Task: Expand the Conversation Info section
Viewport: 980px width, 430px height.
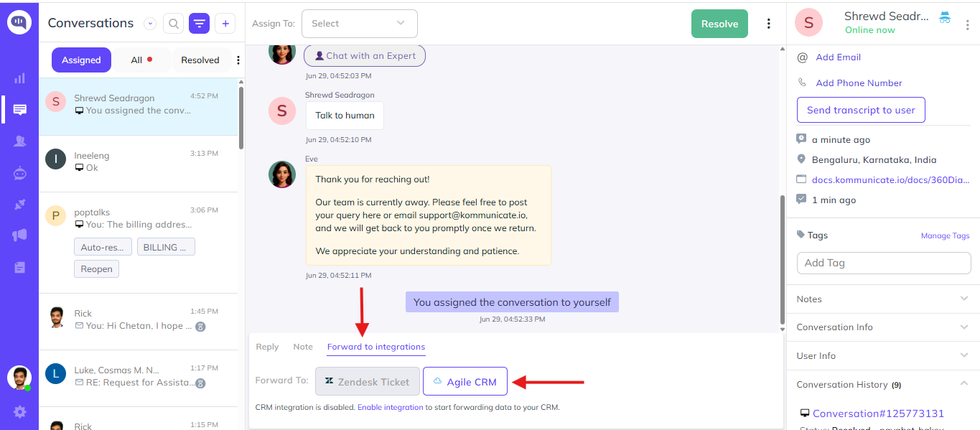Action: pyautogui.click(x=883, y=327)
